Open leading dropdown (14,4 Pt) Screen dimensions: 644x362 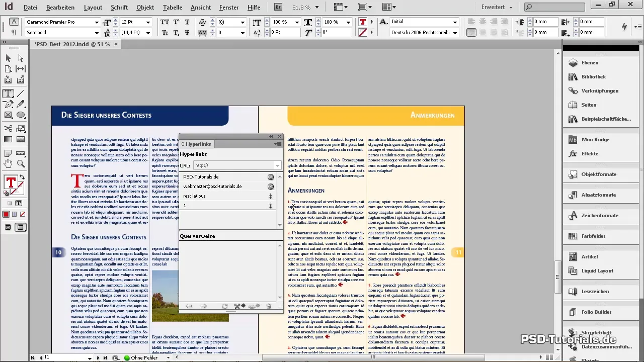[148, 33]
